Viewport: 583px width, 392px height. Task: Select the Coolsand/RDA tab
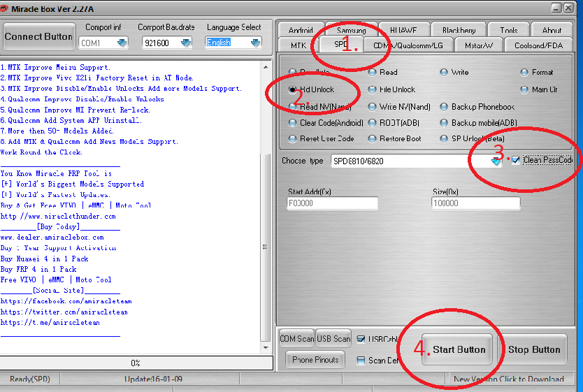(538, 45)
